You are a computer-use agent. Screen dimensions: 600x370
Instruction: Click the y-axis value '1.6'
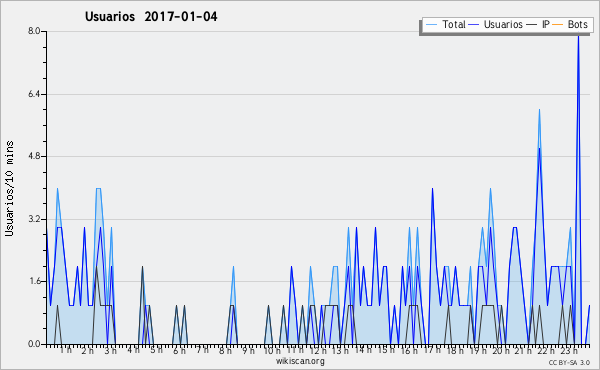tap(34, 281)
